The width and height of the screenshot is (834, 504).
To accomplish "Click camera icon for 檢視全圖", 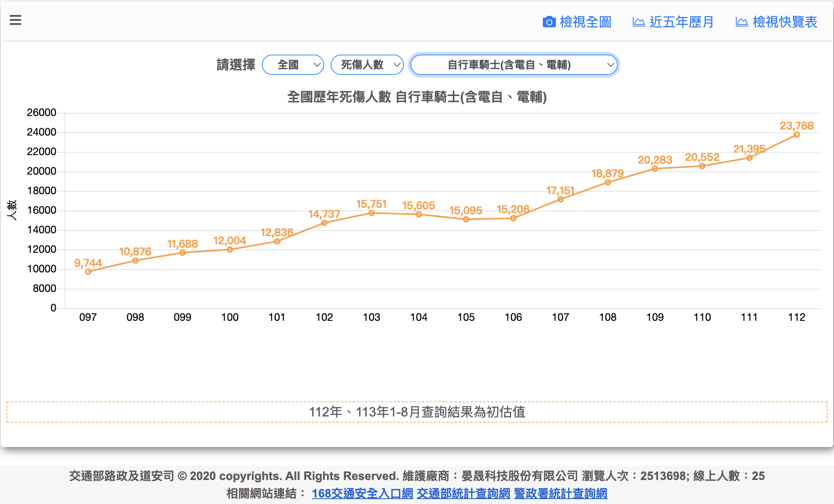I will coord(549,22).
